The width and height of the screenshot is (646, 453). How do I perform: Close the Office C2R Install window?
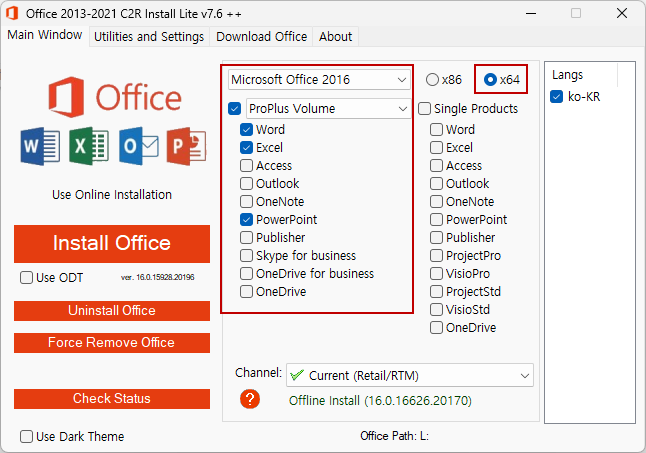622,14
